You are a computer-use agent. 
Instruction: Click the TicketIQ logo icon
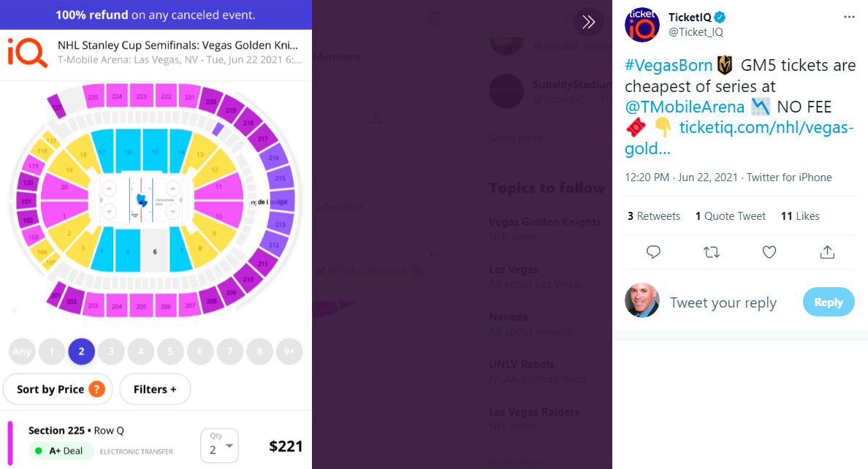point(27,52)
